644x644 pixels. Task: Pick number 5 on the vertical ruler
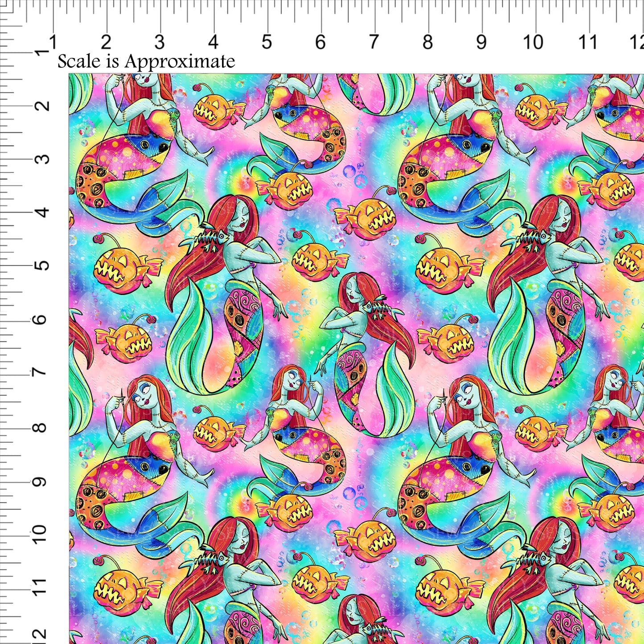pyautogui.click(x=42, y=266)
